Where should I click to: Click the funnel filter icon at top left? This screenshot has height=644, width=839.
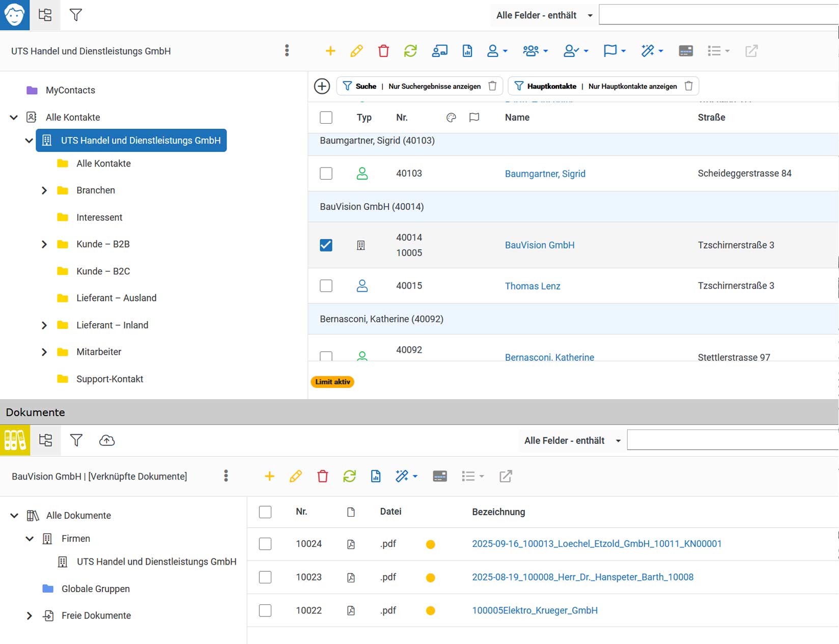pyautogui.click(x=76, y=15)
